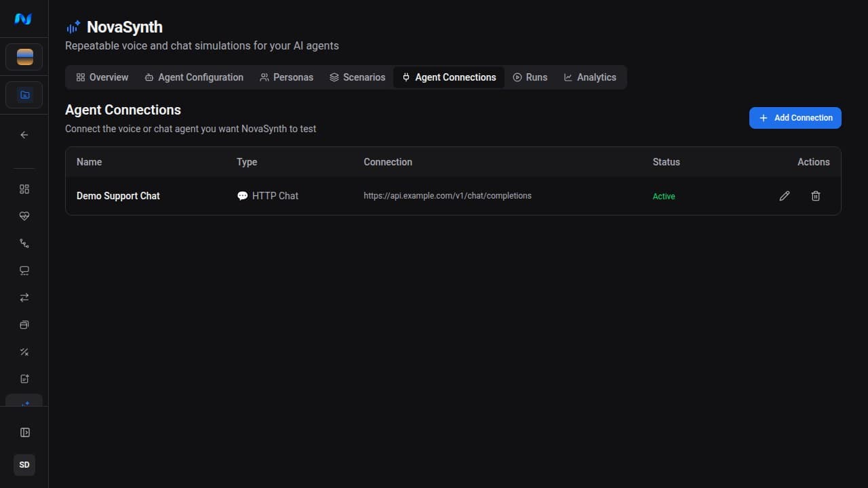Screen dimensions: 868x488
Task: Click the HTTP Chat speech bubble icon
Action: tap(242, 196)
